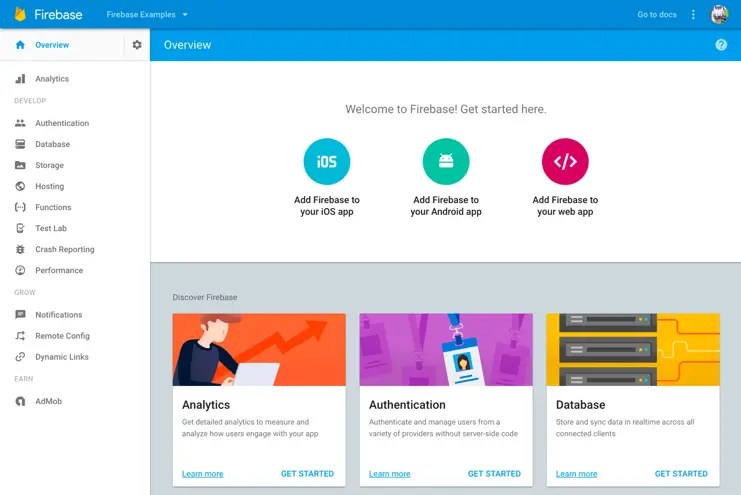Click GET STARTED on Authentication card

click(x=494, y=474)
